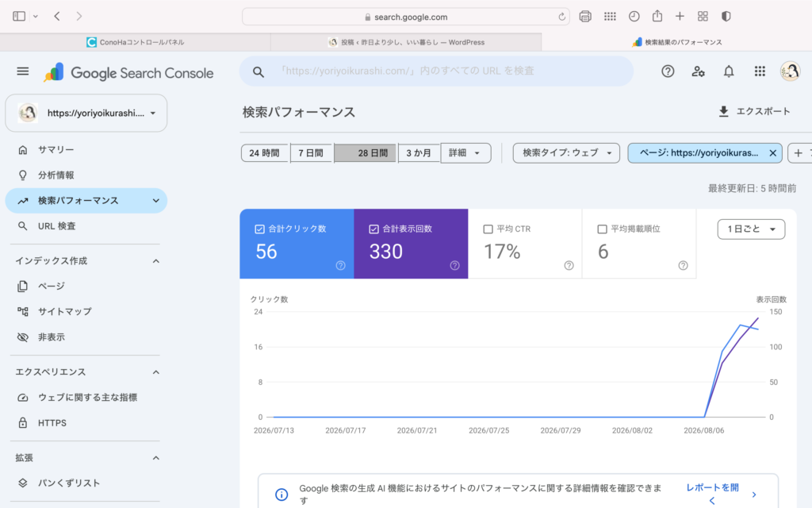Switch to the ConoHaコントロールパネル tab
812x508 pixels.
135,43
